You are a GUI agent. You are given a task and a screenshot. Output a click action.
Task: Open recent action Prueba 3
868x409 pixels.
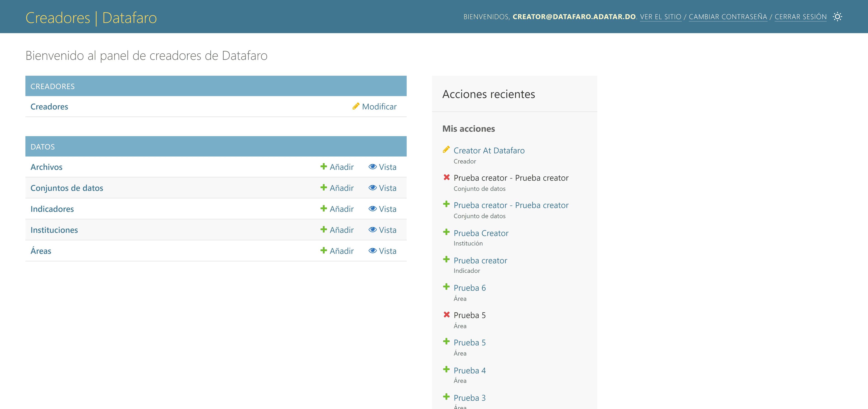(x=470, y=397)
